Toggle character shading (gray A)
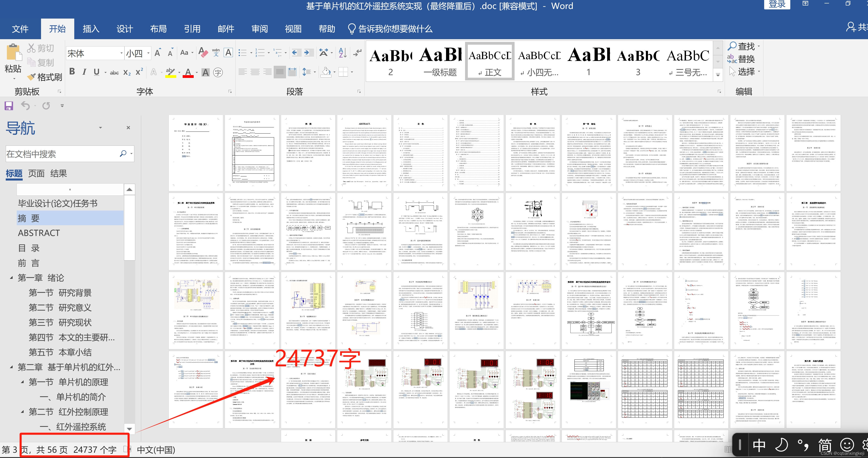This screenshot has height=458, width=868. [206, 72]
